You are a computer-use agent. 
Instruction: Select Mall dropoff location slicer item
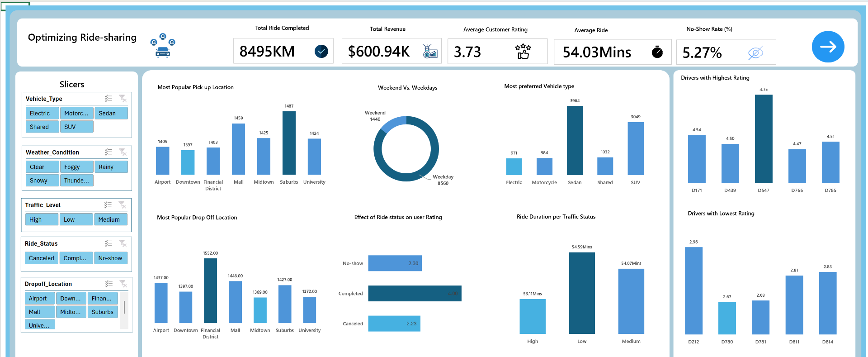click(x=40, y=312)
